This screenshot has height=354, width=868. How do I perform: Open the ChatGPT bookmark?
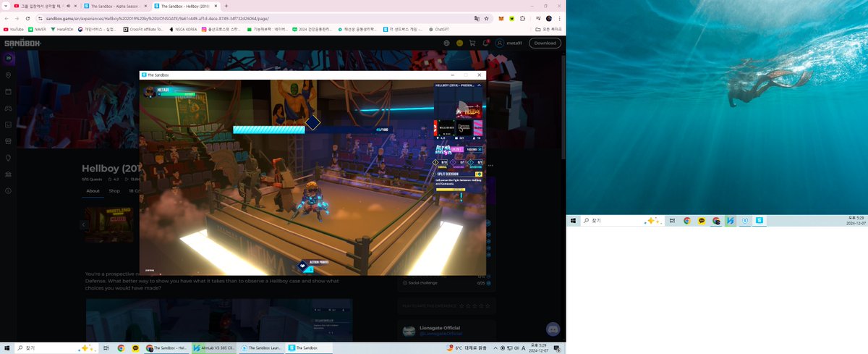(x=438, y=30)
